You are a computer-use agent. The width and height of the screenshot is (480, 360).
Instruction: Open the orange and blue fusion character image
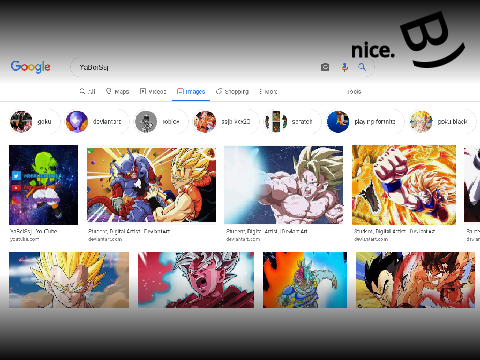(x=305, y=280)
